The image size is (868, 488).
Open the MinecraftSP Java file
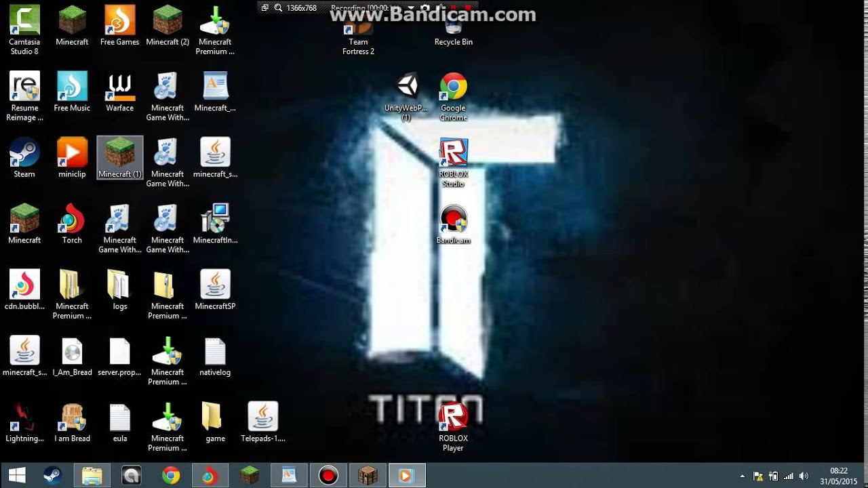[215, 290]
